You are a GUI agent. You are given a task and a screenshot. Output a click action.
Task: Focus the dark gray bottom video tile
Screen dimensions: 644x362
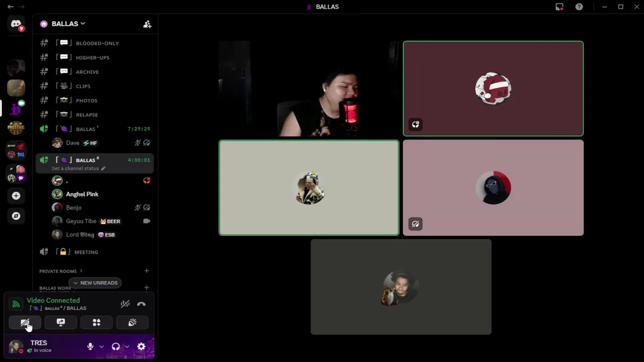click(x=401, y=287)
